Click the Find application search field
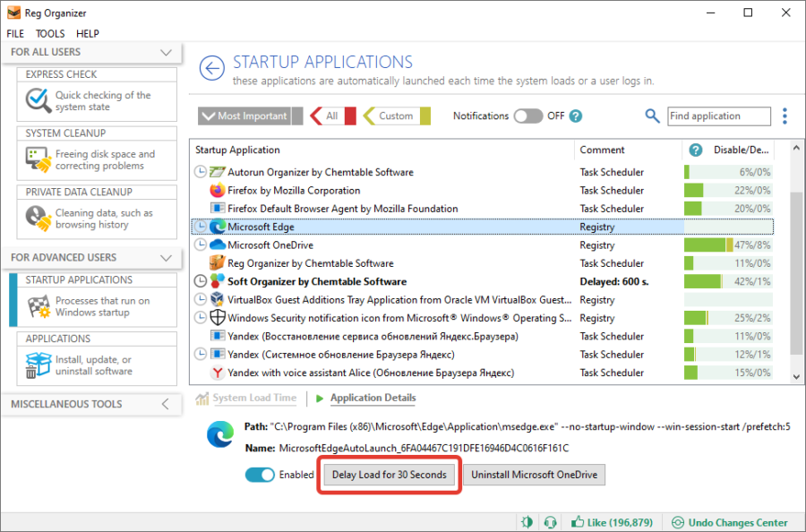Screen dimensions: 806x532 coord(718,116)
